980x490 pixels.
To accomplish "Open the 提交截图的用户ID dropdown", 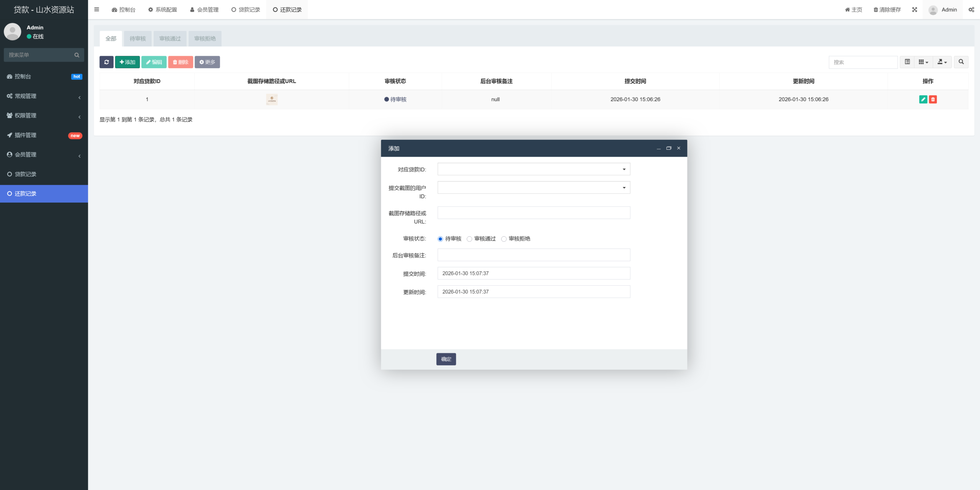I will (534, 188).
